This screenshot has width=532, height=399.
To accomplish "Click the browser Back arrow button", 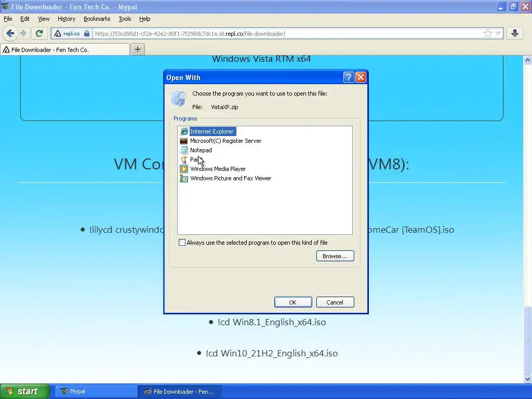I will (x=10, y=33).
